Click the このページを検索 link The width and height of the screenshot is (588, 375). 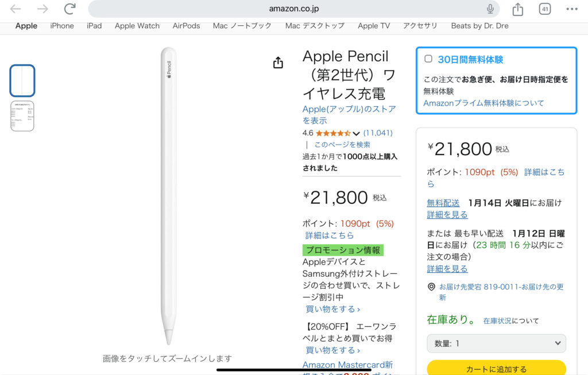tap(342, 145)
